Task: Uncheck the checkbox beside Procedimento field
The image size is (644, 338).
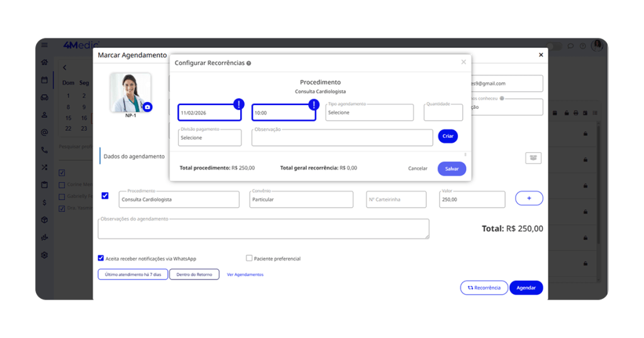Action: pyautogui.click(x=105, y=196)
